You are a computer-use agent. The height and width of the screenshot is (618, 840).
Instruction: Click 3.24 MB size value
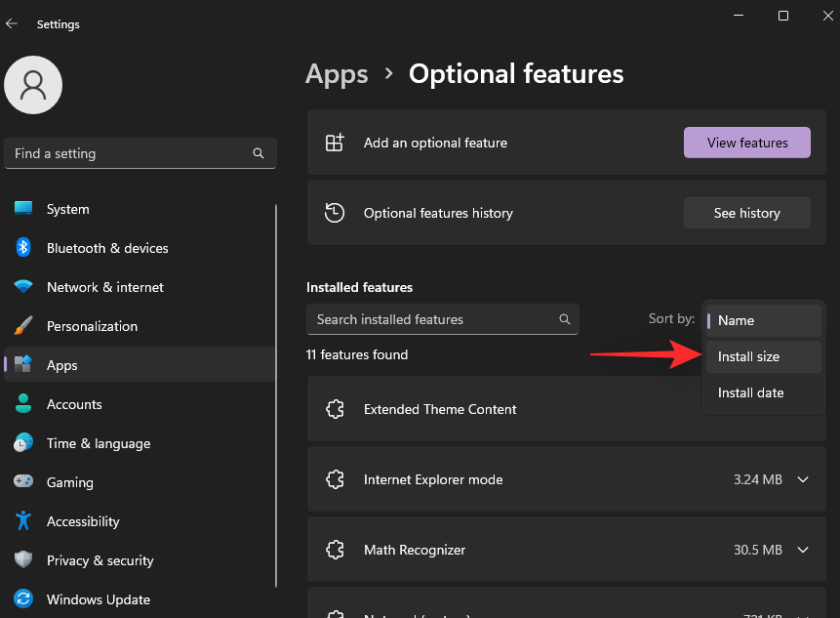click(x=757, y=479)
